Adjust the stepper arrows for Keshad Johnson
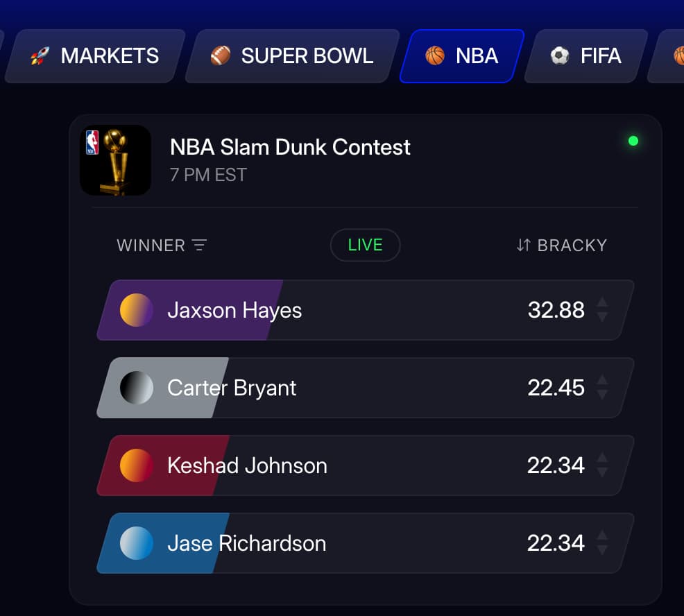Image resolution: width=684 pixels, height=616 pixels. 602,465
